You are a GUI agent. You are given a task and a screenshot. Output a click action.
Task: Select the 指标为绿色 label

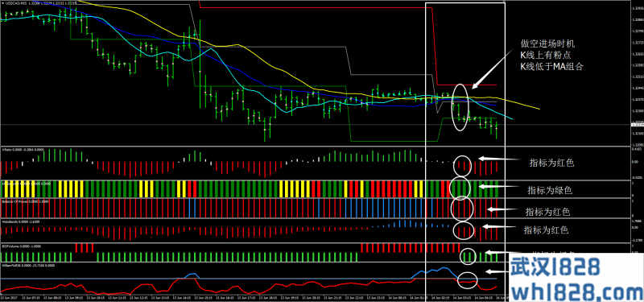click(x=549, y=190)
